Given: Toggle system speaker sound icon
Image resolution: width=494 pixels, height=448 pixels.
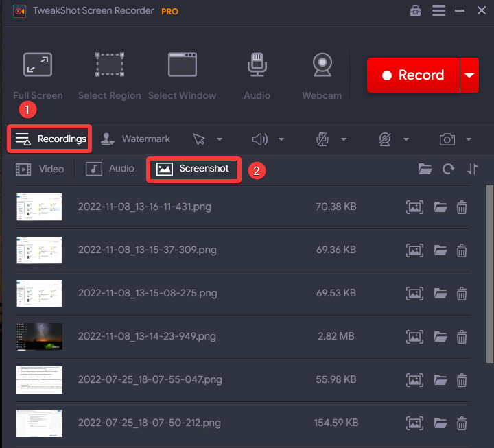Looking at the screenshot, I should 260,139.
